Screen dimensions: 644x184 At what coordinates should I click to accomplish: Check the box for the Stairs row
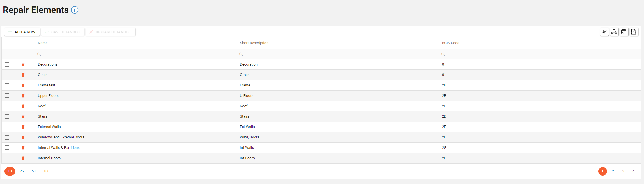(x=7, y=116)
